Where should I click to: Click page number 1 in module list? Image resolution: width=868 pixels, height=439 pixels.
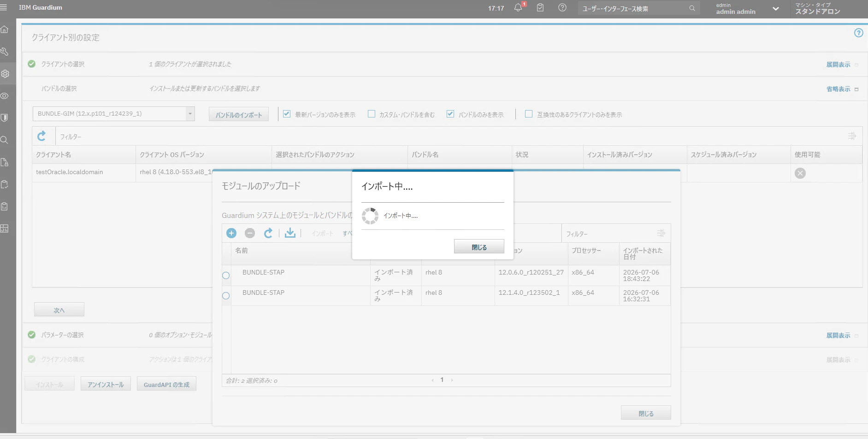442,380
